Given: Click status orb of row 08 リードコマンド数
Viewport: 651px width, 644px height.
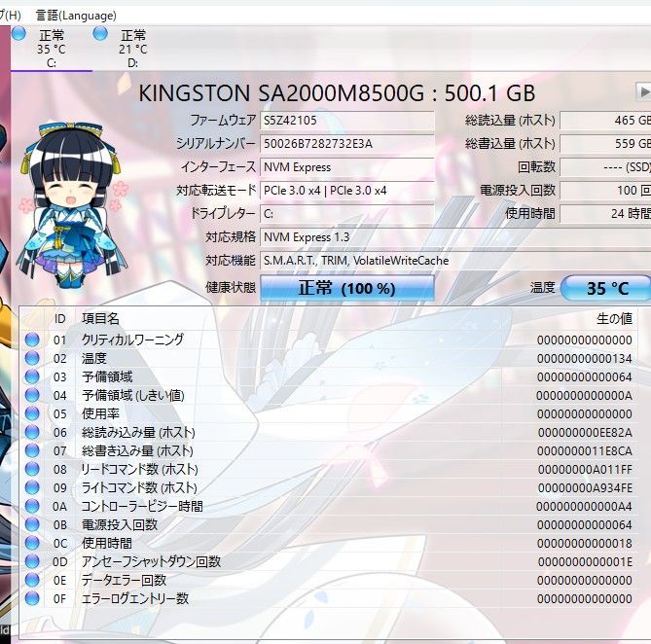Looking at the screenshot, I should [x=32, y=469].
